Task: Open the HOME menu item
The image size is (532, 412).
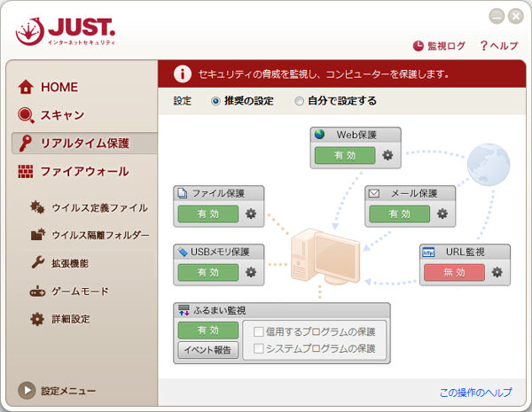Action: 59,87
